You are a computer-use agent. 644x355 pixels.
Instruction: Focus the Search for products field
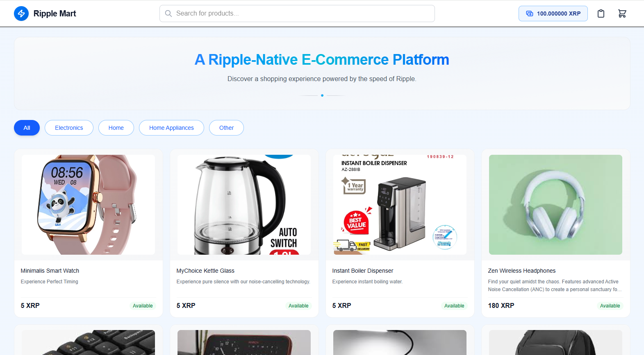297,14
